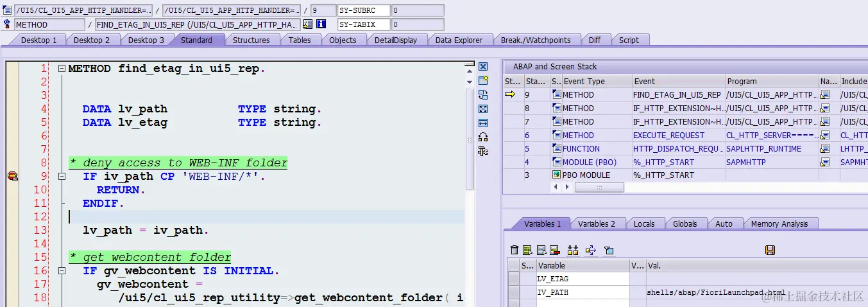Click the navigation icon in stack row 9
The image size is (868, 307).
click(825, 94)
